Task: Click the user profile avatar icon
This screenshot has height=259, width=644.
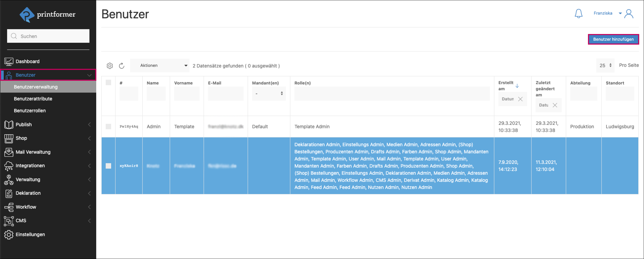Action: point(629,14)
